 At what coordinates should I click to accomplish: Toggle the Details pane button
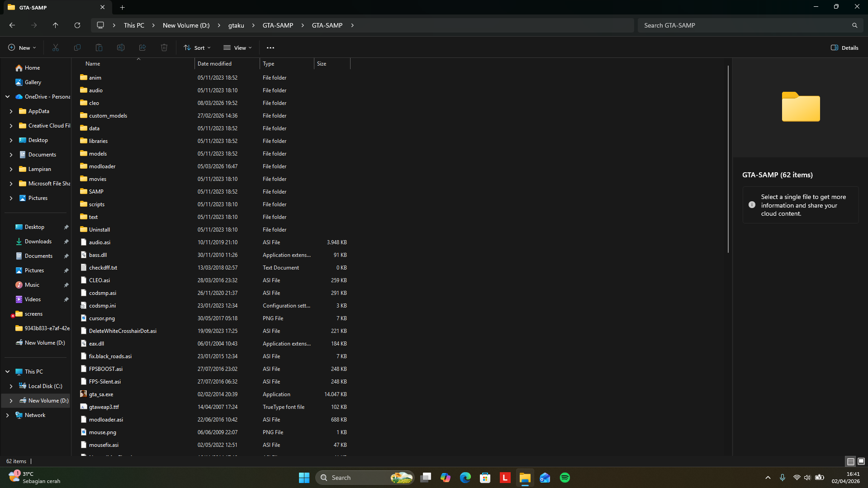[x=844, y=47]
